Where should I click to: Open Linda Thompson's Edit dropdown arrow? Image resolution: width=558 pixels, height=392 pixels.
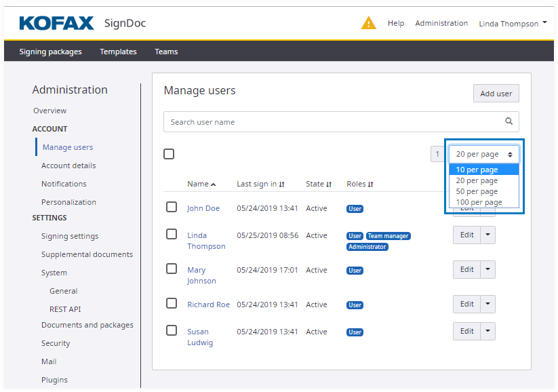point(488,235)
